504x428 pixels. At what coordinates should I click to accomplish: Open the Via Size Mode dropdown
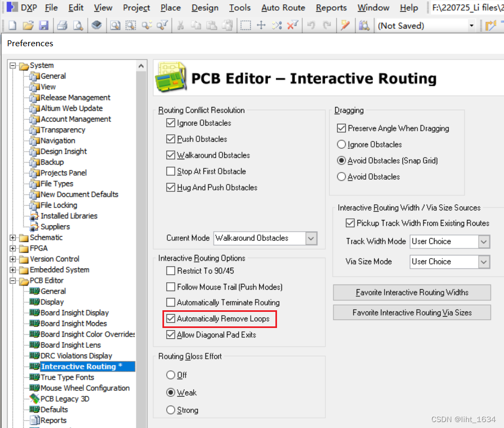pos(484,262)
